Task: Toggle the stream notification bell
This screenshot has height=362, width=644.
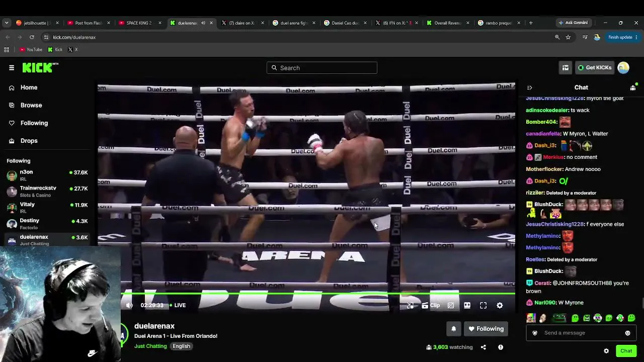Action: pos(453,329)
